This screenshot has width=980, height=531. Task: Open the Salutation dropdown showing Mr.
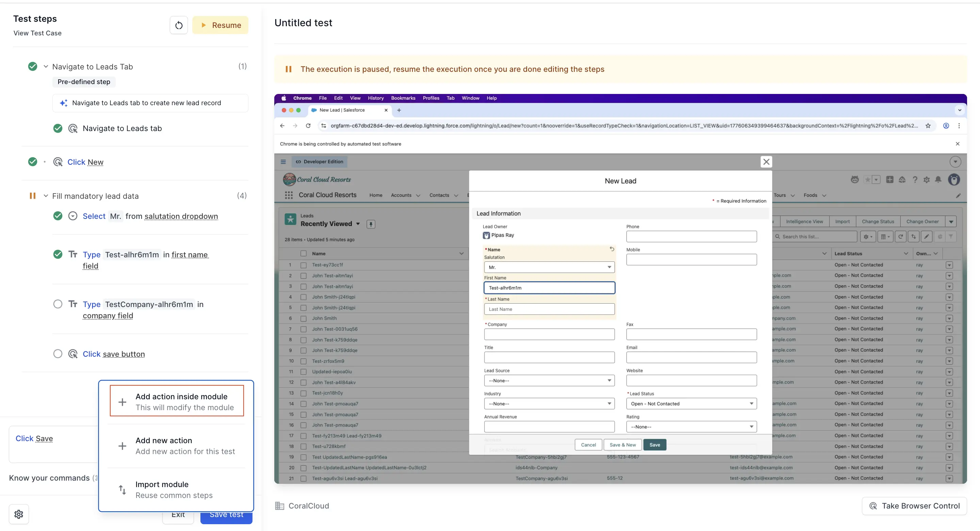click(x=549, y=267)
